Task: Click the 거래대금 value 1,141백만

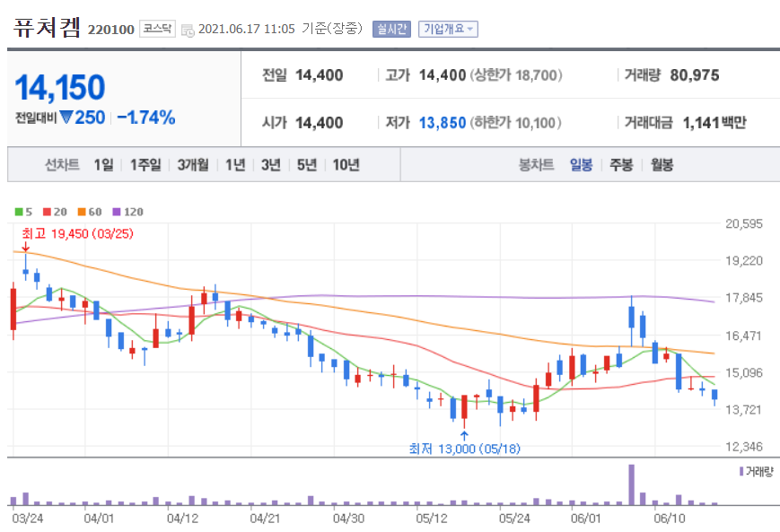Action: (x=714, y=122)
